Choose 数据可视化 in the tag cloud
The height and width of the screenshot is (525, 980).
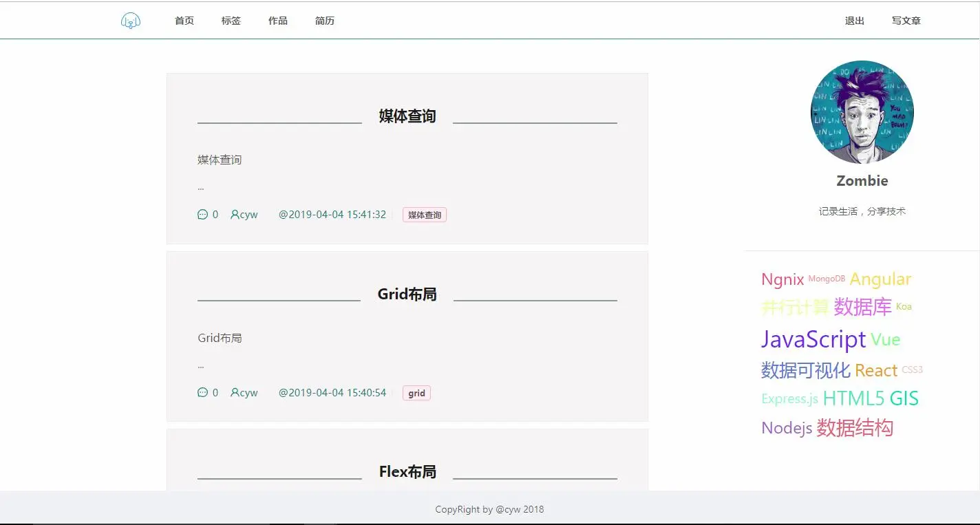(x=806, y=370)
